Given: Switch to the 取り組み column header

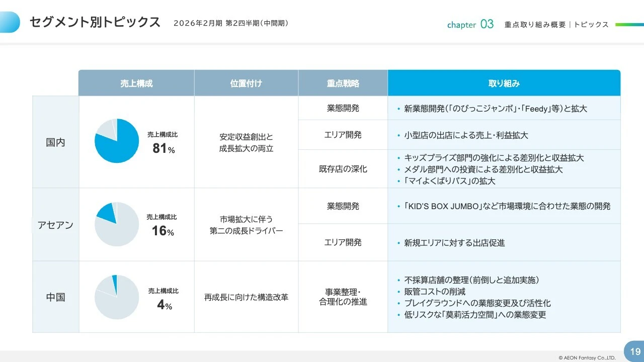Looking at the screenshot, I should [x=504, y=82].
